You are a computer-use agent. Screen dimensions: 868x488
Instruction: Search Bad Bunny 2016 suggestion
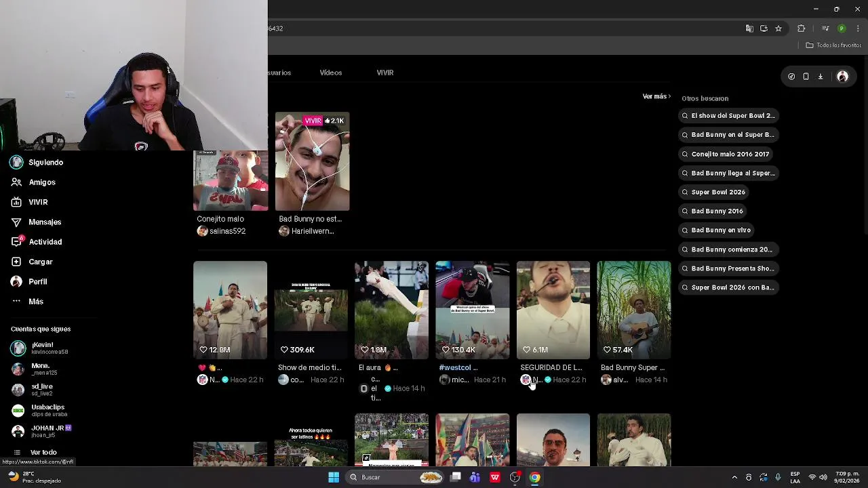pos(713,211)
